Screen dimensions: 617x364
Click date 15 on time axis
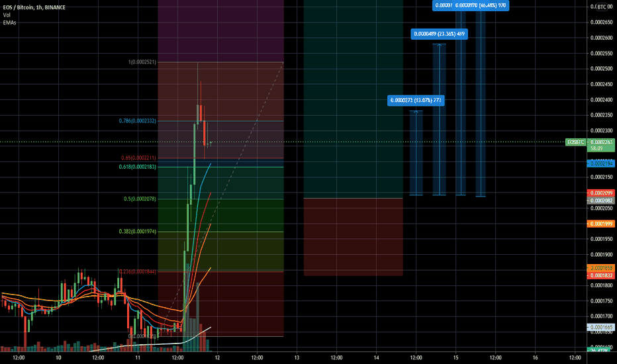click(455, 357)
